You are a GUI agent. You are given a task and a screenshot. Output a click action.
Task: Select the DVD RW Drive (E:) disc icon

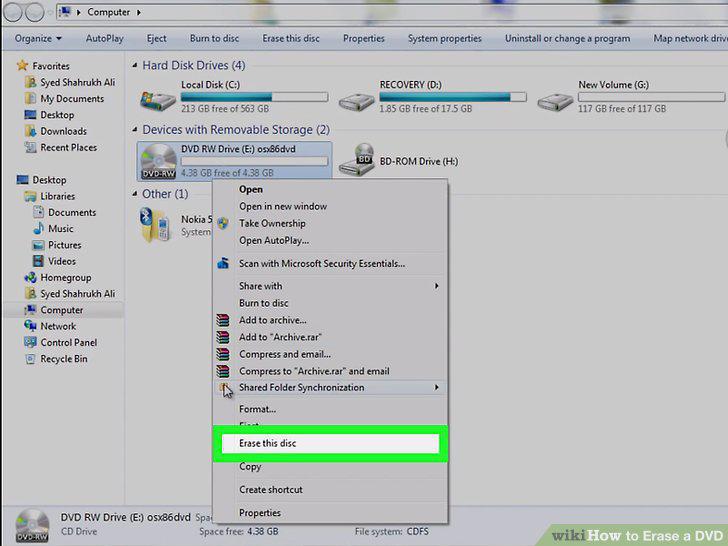pos(158,161)
